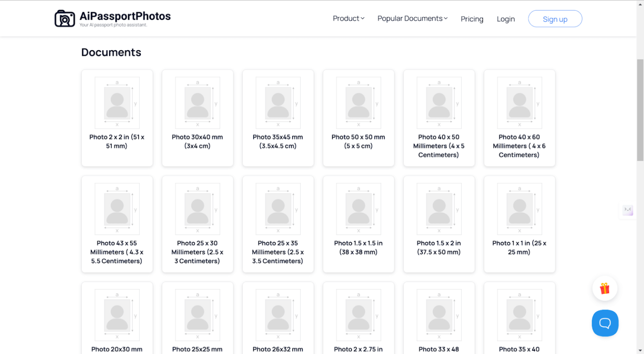The width and height of the screenshot is (644, 354).
Task: Open the red gift box icon
Action: [x=604, y=288]
